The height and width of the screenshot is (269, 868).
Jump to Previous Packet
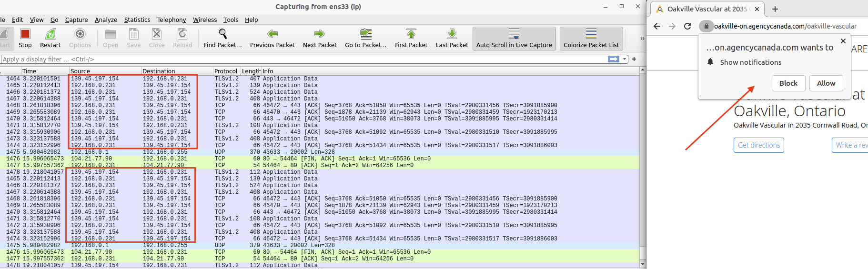click(272, 38)
